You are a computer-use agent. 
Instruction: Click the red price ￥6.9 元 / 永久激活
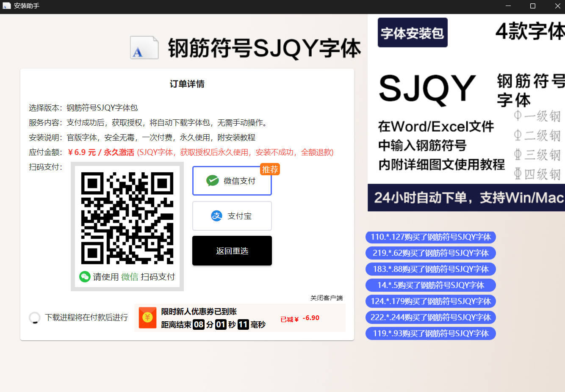tap(101, 152)
